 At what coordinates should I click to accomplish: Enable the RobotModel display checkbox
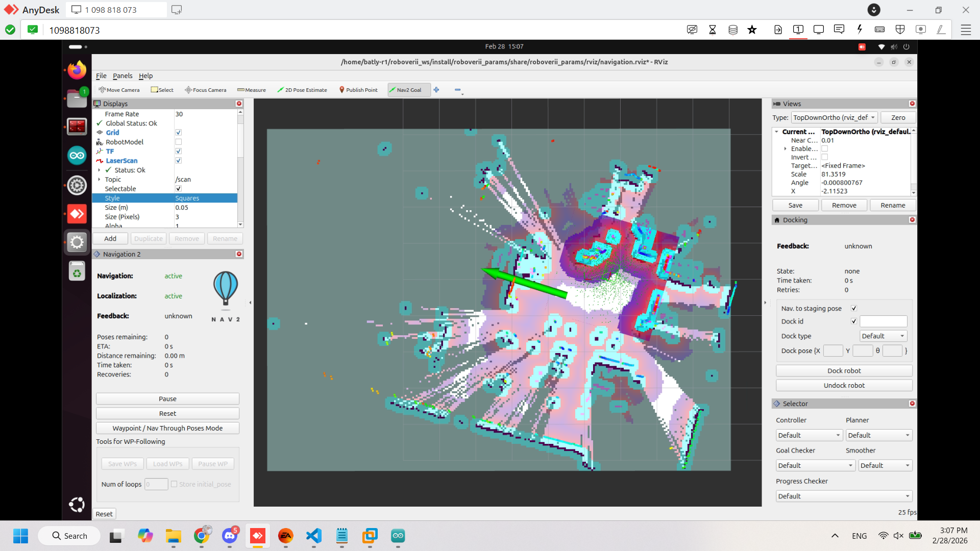coord(179,142)
